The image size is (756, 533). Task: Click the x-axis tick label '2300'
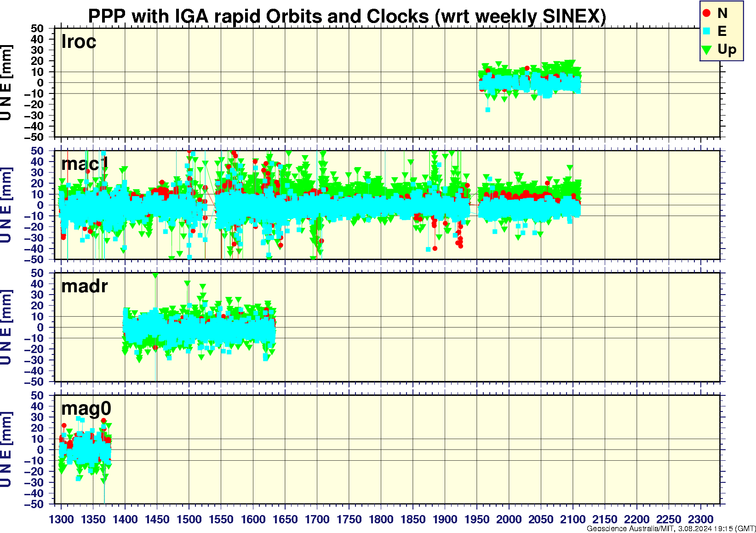point(700,519)
